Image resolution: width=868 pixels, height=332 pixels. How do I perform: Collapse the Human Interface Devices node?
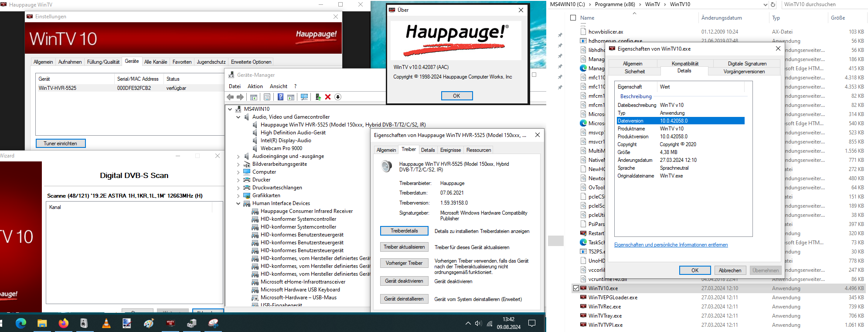238,203
